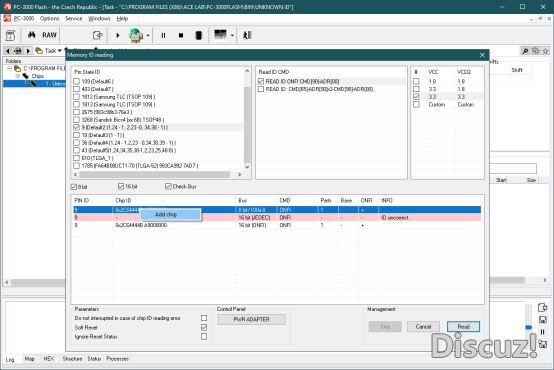Screen dimensions: 554x370
Task: Tick the Custom voltage checkbox
Action: [417, 105]
